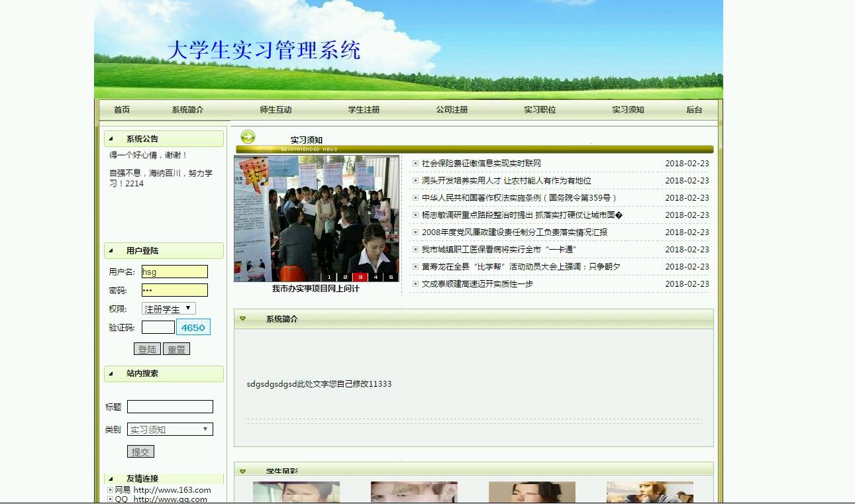Open article 文成泰顺建高速迈开实质性一步
This screenshot has height=504, width=855.
pyautogui.click(x=478, y=284)
